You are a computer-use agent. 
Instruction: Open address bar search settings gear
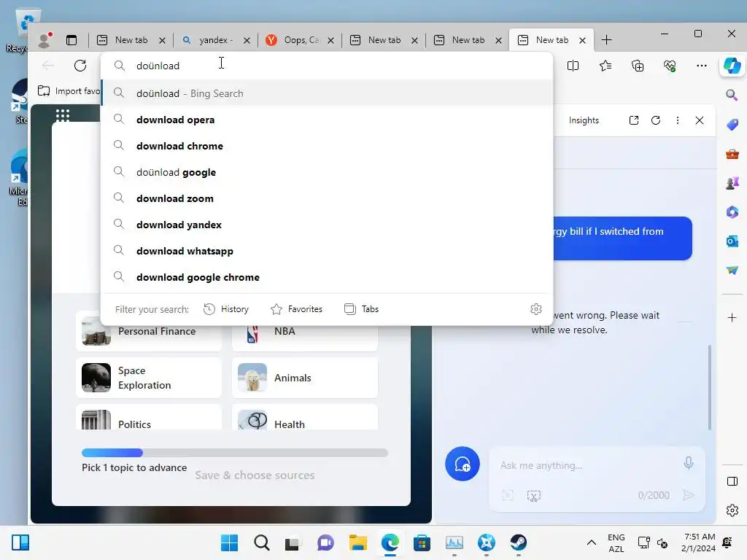(536, 309)
